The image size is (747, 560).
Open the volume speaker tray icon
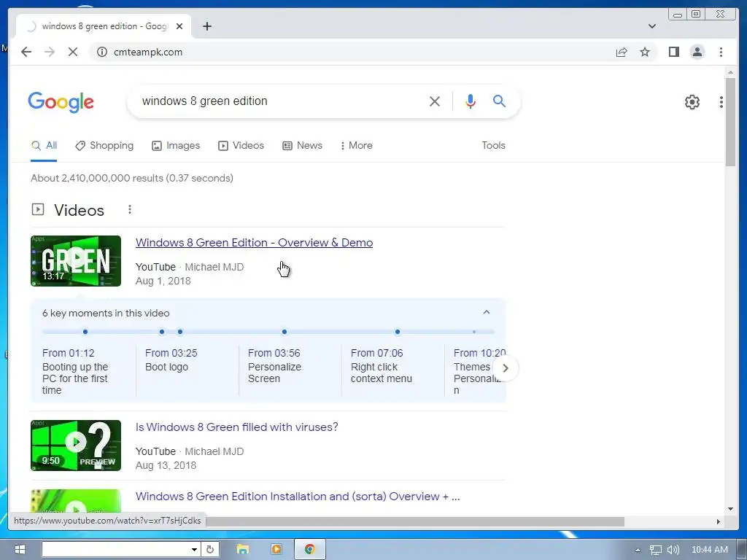(673, 550)
